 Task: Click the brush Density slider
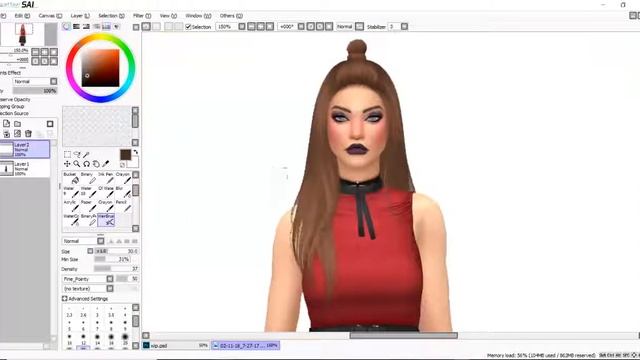point(116,269)
